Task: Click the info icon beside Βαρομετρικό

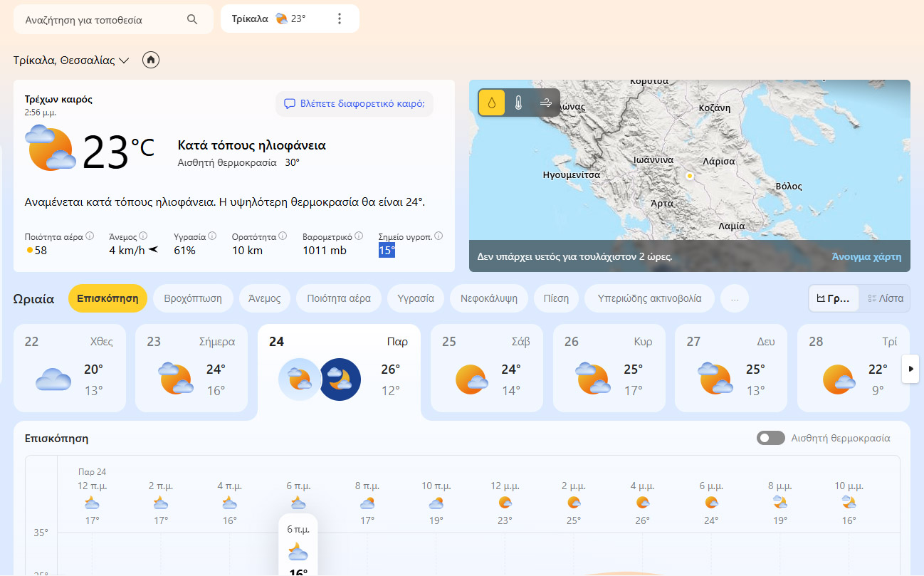Action: 359,236
